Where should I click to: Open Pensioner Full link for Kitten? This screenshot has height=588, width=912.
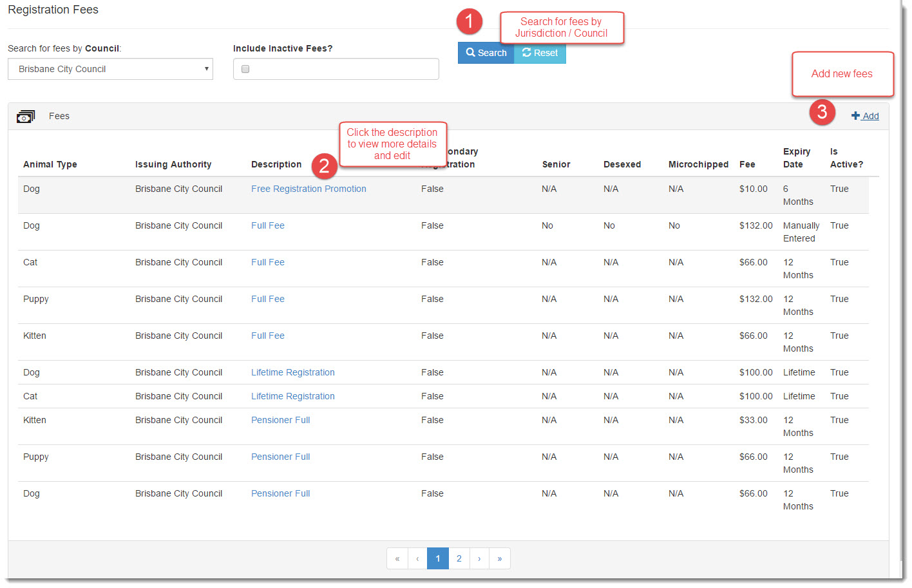pyautogui.click(x=281, y=420)
